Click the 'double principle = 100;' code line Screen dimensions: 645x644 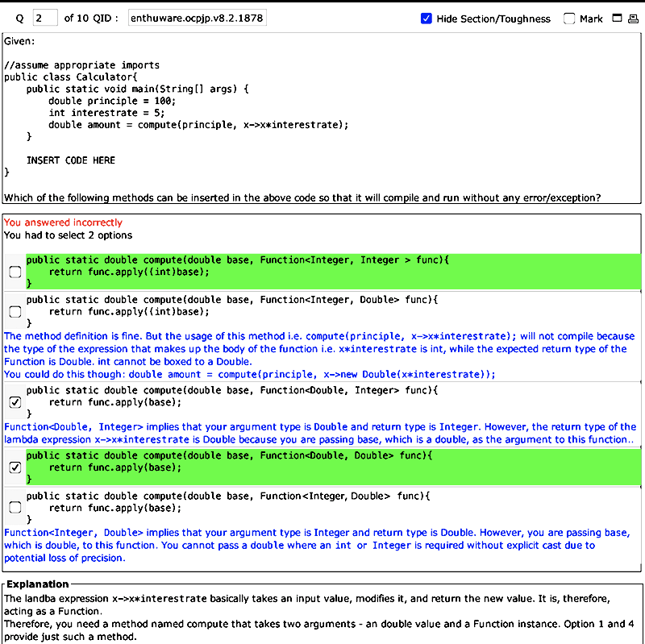click(112, 102)
